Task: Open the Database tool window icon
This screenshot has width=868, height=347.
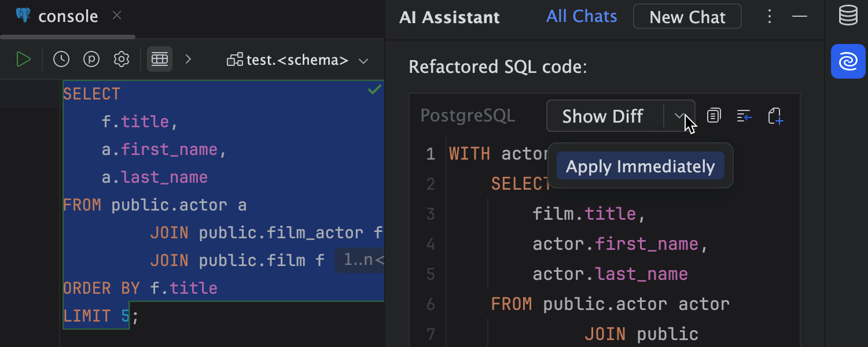Action: coord(848,16)
